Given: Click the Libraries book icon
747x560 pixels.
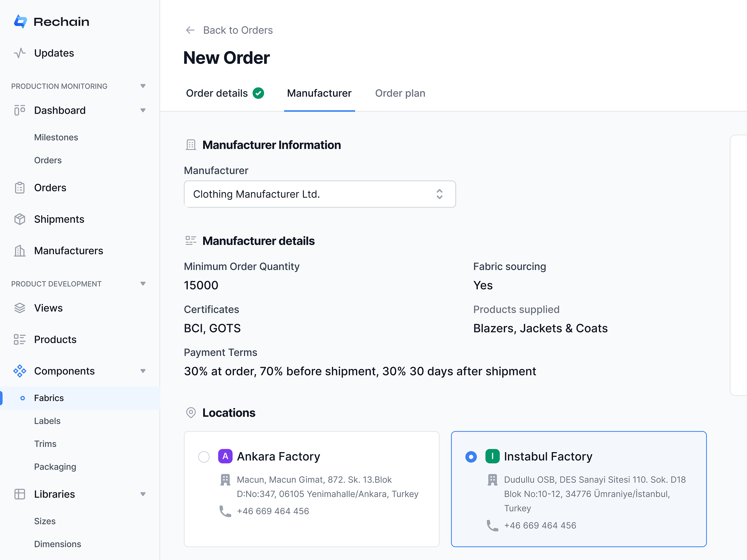Looking at the screenshot, I should [20, 494].
